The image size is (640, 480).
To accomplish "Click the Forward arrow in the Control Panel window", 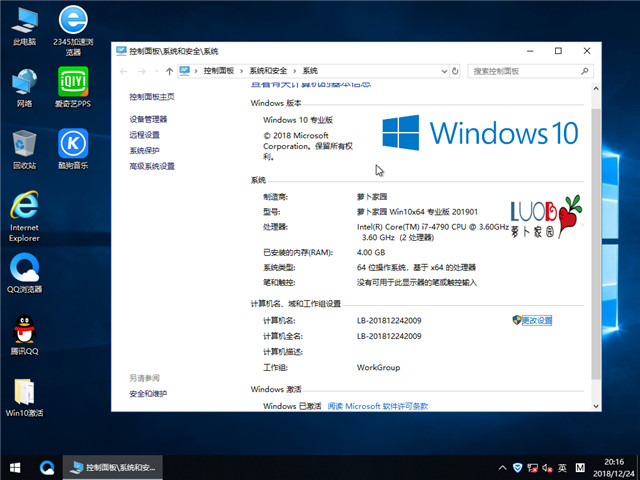I will tap(142, 71).
